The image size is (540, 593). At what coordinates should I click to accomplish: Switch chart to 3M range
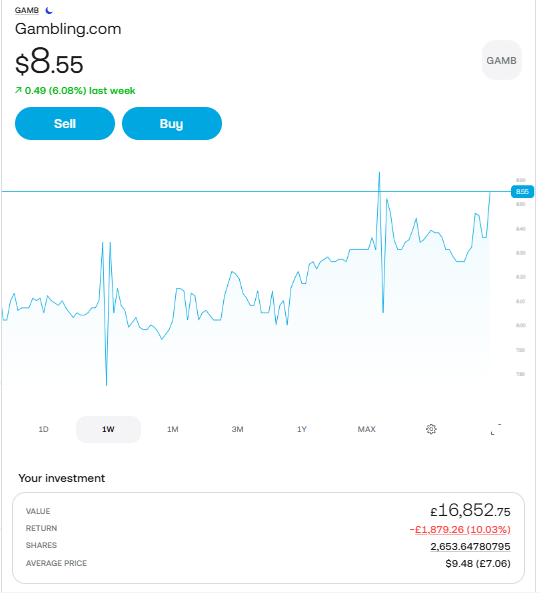tap(237, 429)
